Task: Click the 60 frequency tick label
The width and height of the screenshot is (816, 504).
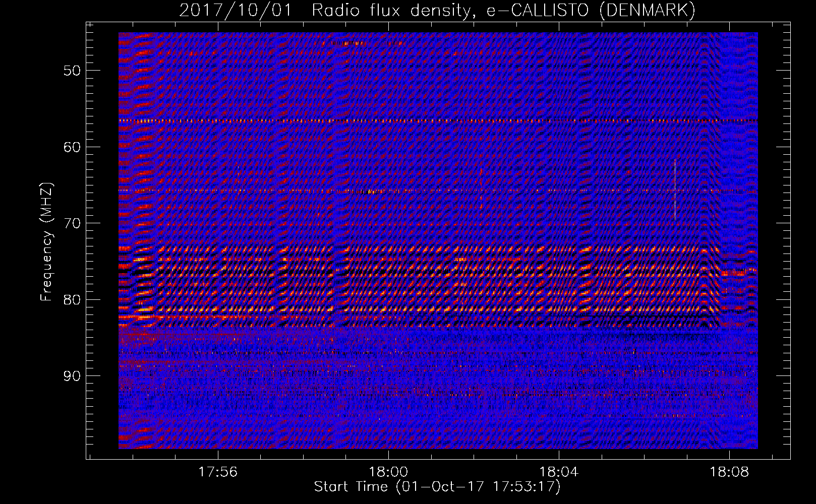Action: [72, 147]
